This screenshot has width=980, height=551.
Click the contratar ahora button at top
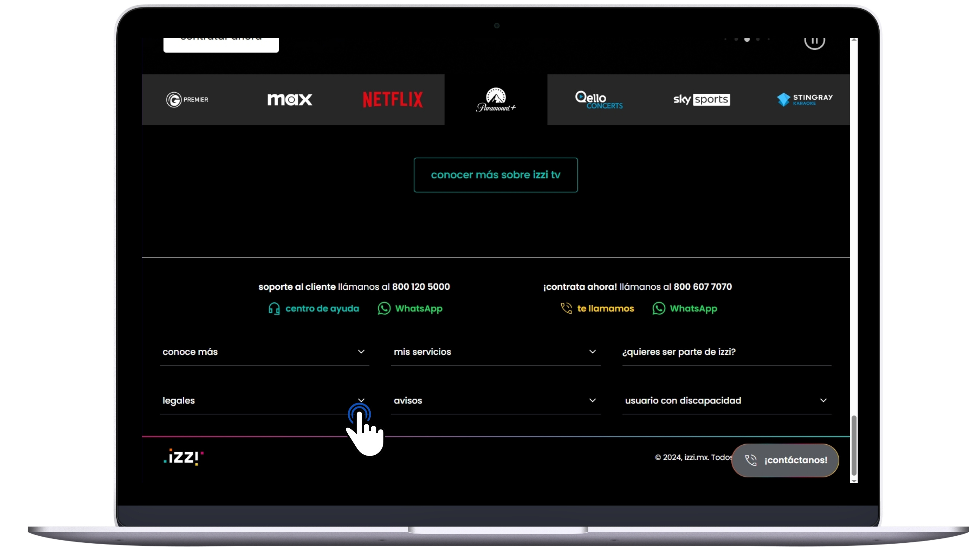point(221,44)
